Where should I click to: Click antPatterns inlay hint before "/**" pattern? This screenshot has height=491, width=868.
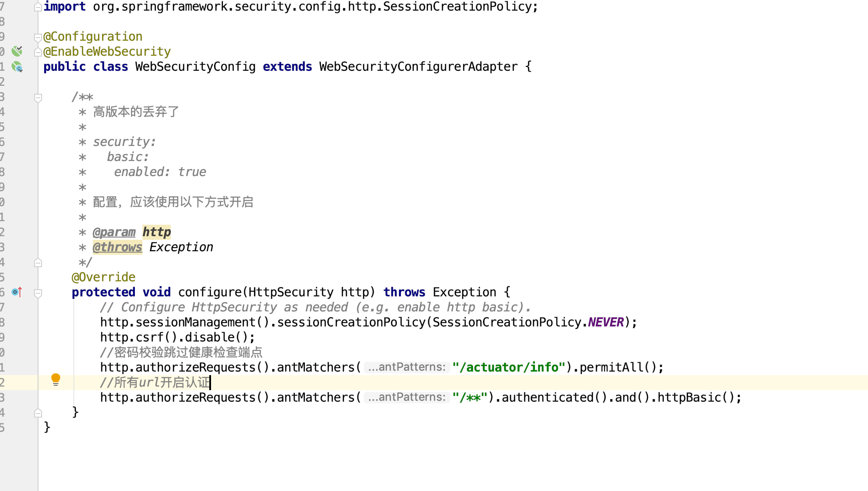click(407, 397)
